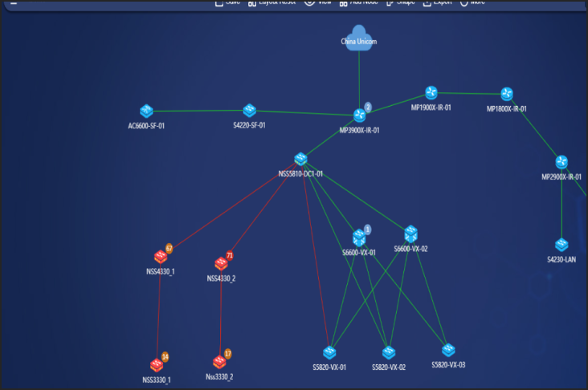The height and width of the screenshot is (390, 588).
Task: Click the red Nss3330_2 device icon
Action: 219,362
